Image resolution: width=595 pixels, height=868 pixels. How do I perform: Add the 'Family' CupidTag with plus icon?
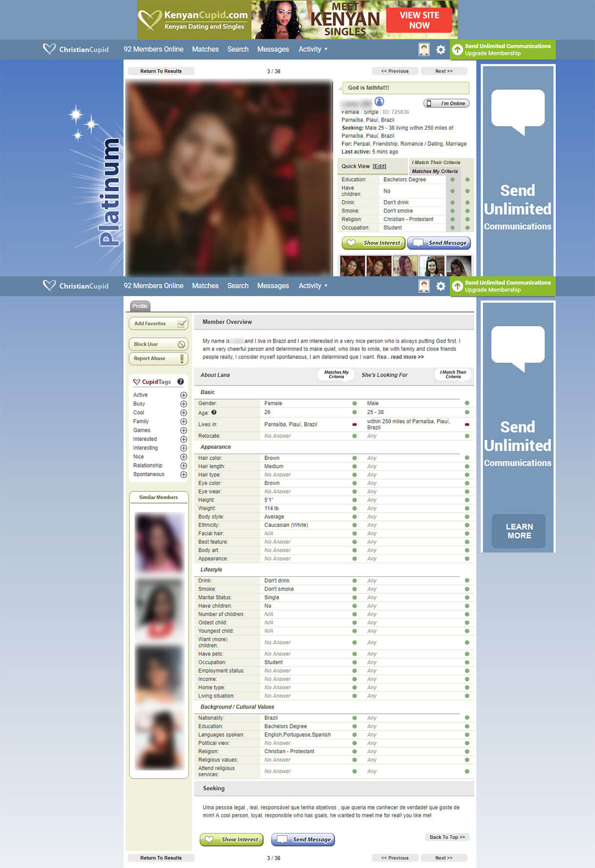[183, 422]
